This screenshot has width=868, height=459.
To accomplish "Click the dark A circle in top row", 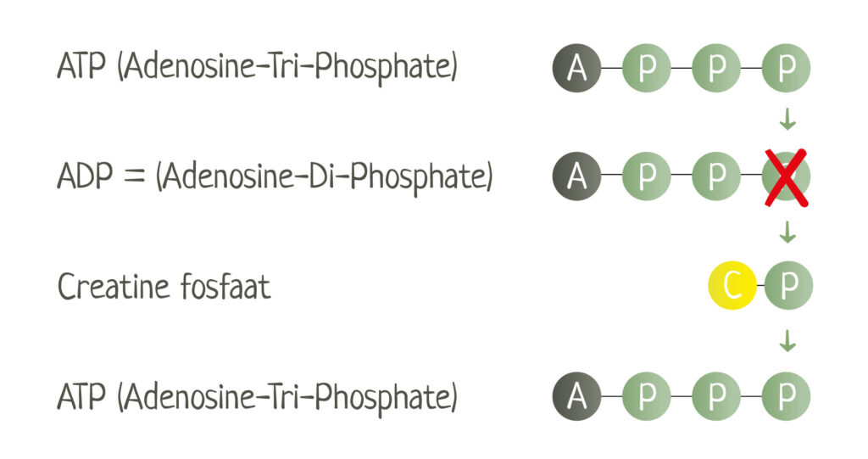I will (576, 68).
